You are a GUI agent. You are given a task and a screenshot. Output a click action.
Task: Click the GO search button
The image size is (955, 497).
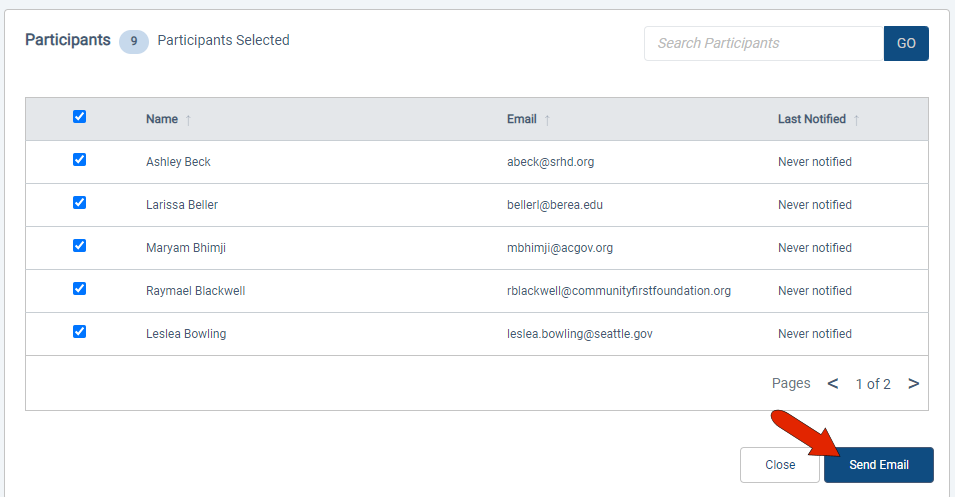click(x=906, y=43)
